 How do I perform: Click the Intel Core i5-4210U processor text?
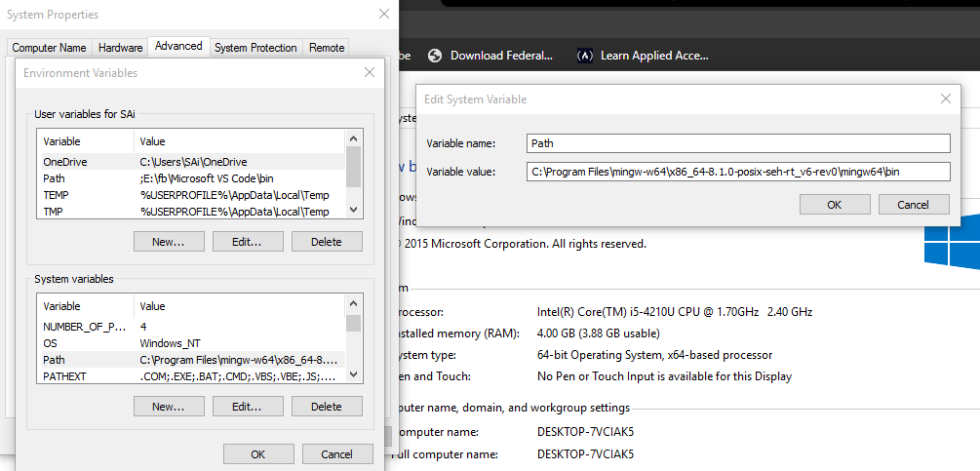coord(675,312)
